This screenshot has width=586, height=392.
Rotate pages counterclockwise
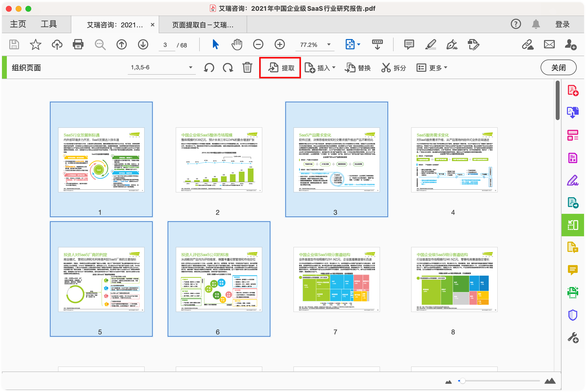pos(209,68)
